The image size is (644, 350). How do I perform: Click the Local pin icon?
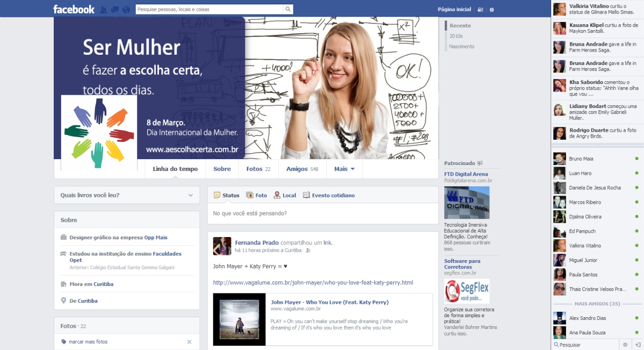tap(277, 195)
